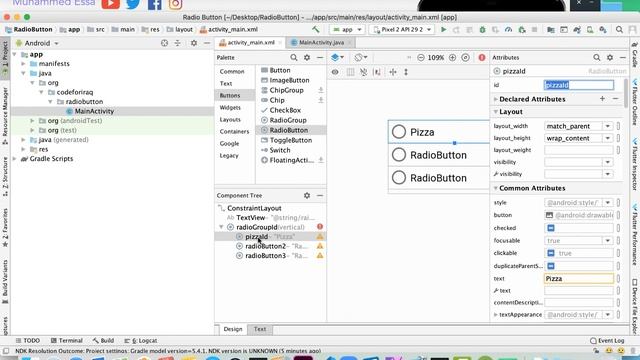Switch to the Design tab
Screen dimensions: 640x360
[233, 329]
